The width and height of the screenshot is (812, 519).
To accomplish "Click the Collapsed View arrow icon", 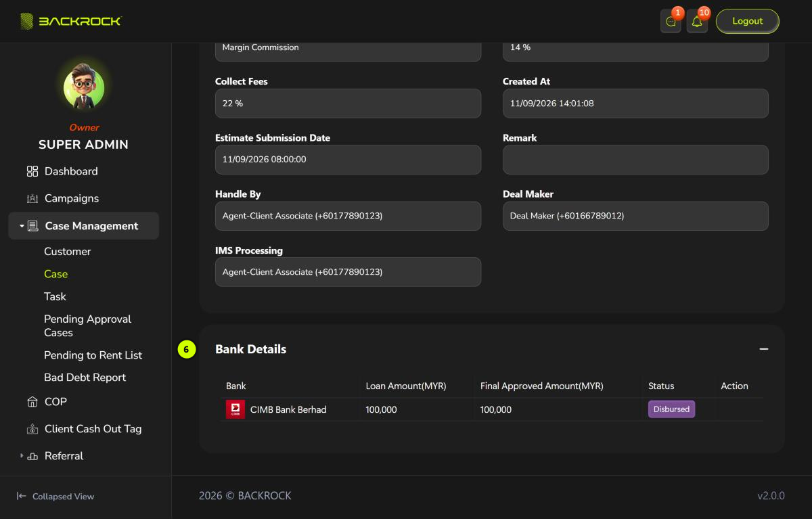I will [x=22, y=496].
